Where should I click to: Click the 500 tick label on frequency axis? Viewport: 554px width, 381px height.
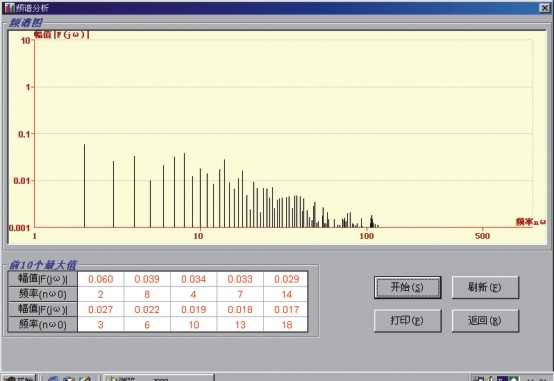point(482,236)
